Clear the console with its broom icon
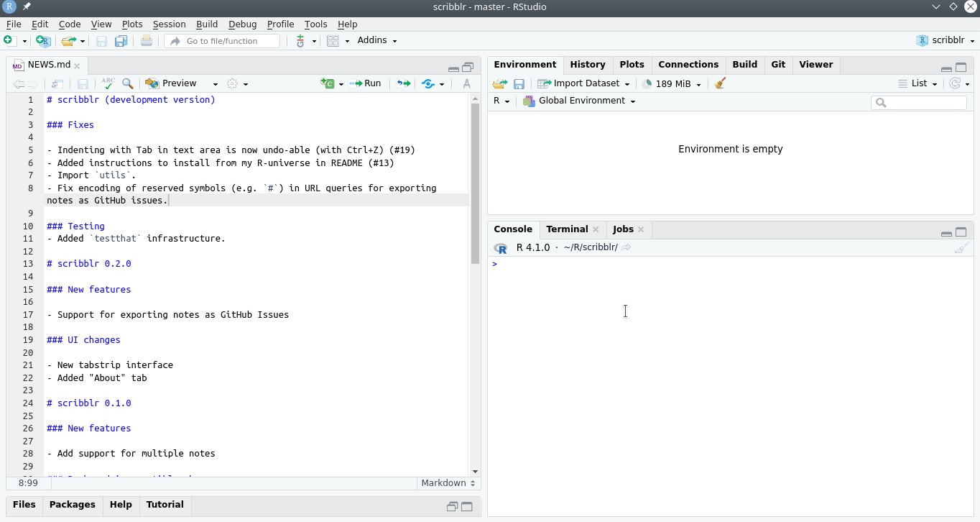 click(961, 248)
